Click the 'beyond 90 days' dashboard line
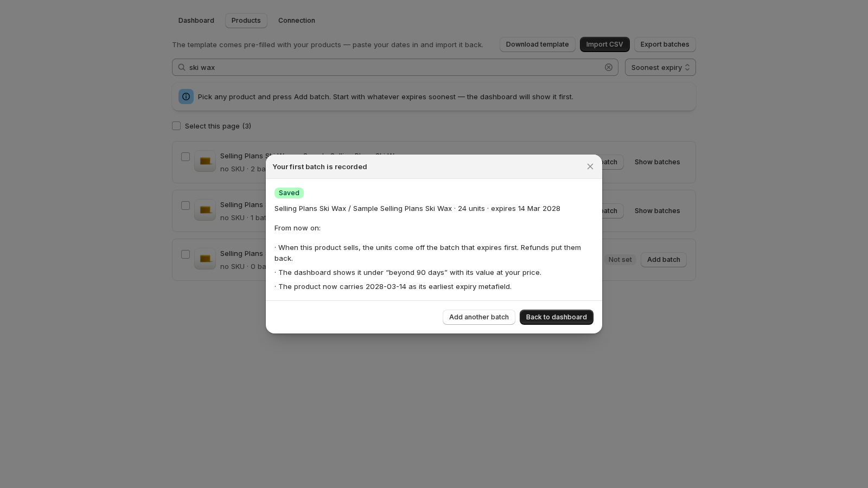The image size is (868, 488). coord(408,272)
